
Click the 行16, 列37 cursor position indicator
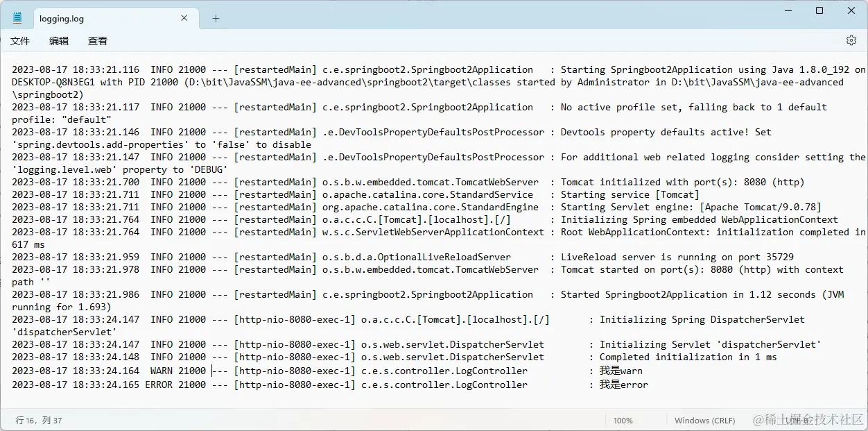pyautogui.click(x=39, y=420)
